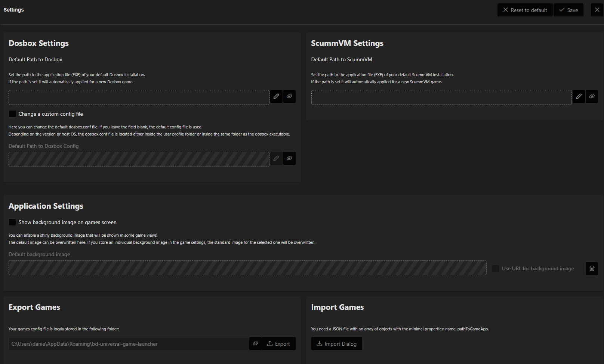Check Use URL for background image
604x364 pixels.
click(x=496, y=268)
